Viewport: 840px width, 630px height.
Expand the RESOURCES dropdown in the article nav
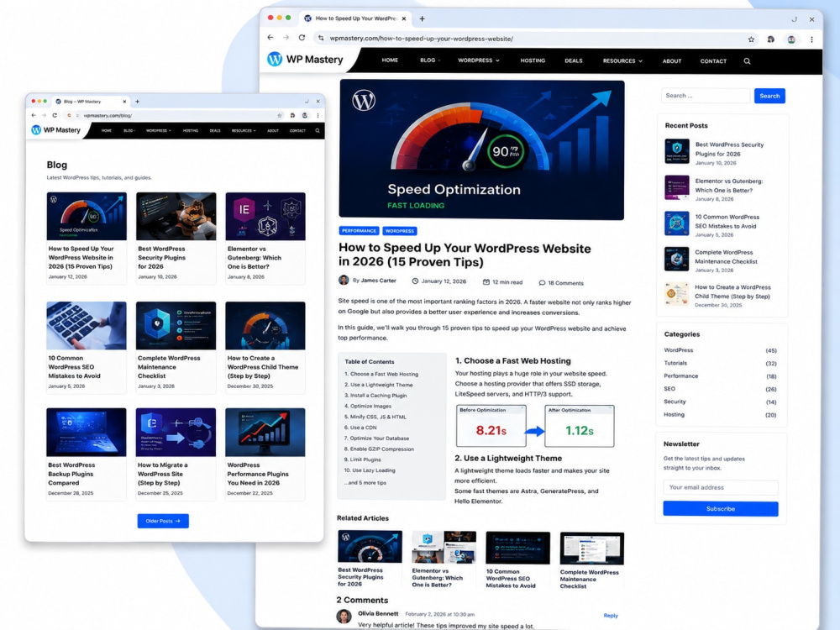coord(622,61)
